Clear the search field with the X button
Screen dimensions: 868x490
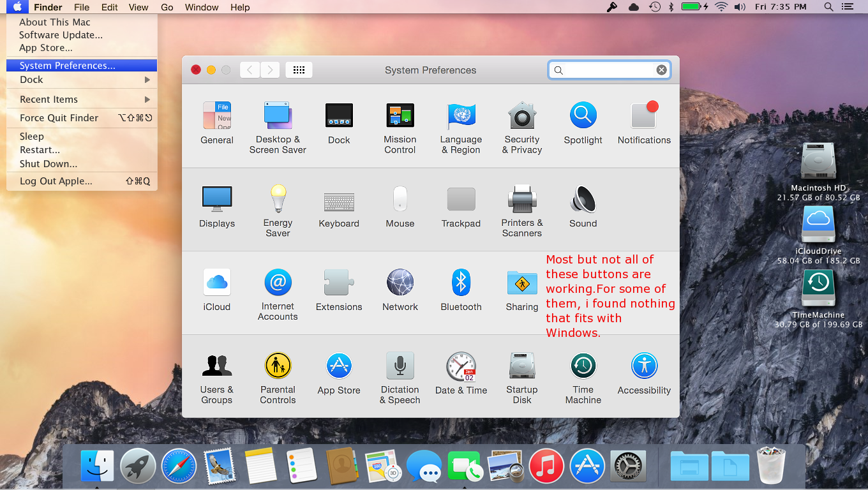(x=662, y=70)
